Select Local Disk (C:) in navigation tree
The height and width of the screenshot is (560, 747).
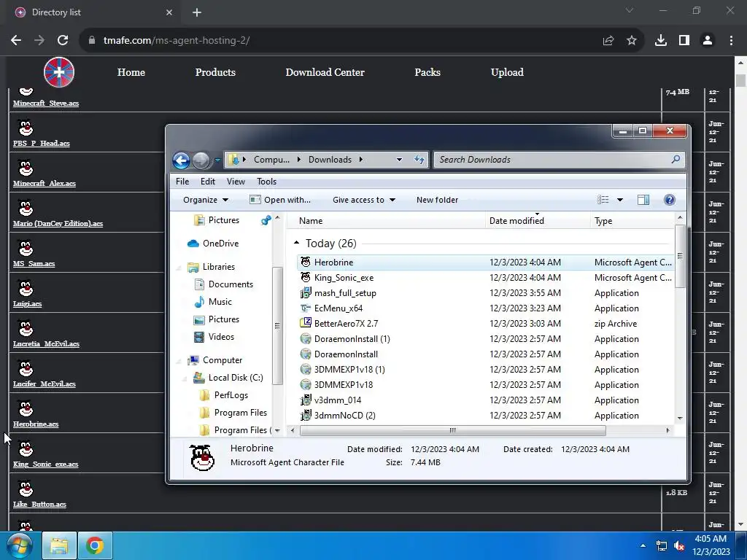236,378
